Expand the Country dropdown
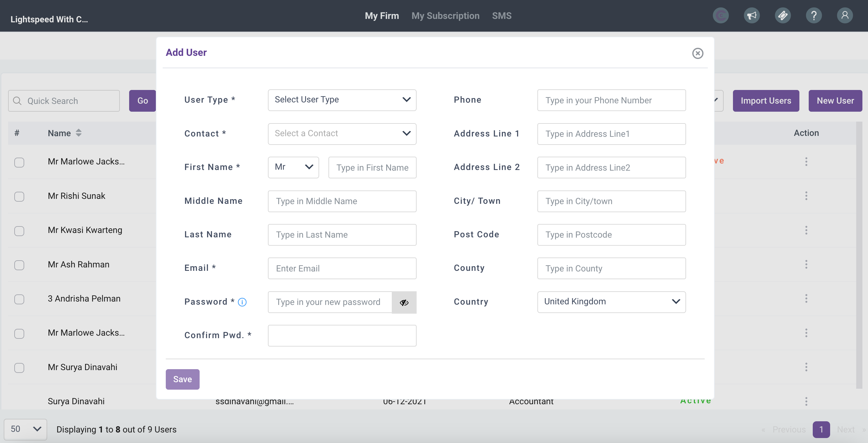The height and width of the screenshot is (443, 868). tap(611, 302)
